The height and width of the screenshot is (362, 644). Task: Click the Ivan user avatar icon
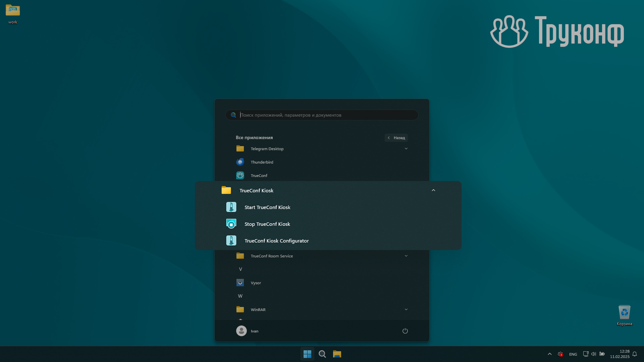[x=241, y=331]
